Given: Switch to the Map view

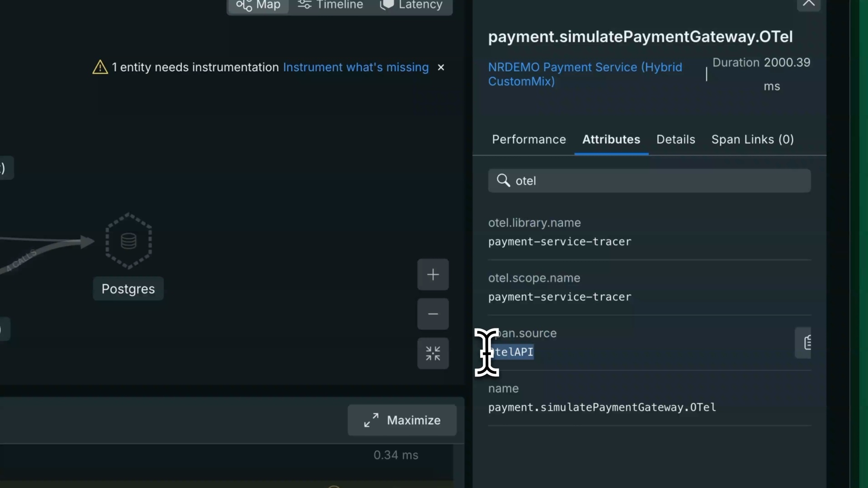Looking at the screenshot, I should [258, 5].
